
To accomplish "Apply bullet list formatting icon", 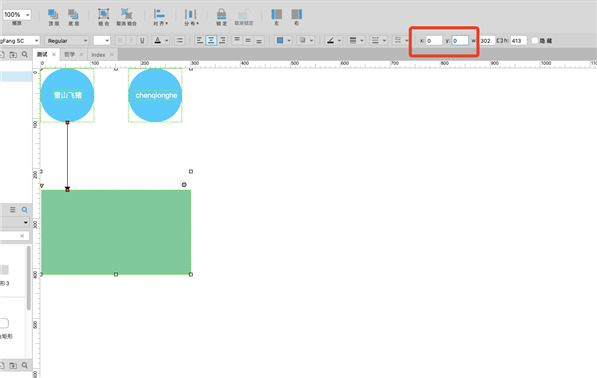I will (179, 40).
